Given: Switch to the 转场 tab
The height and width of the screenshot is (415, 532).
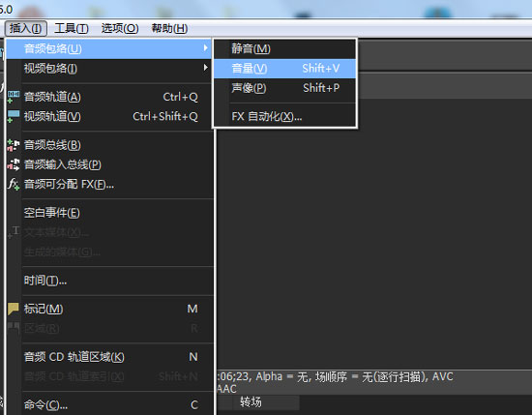Looking at the screenshot, I should point(251,402).
